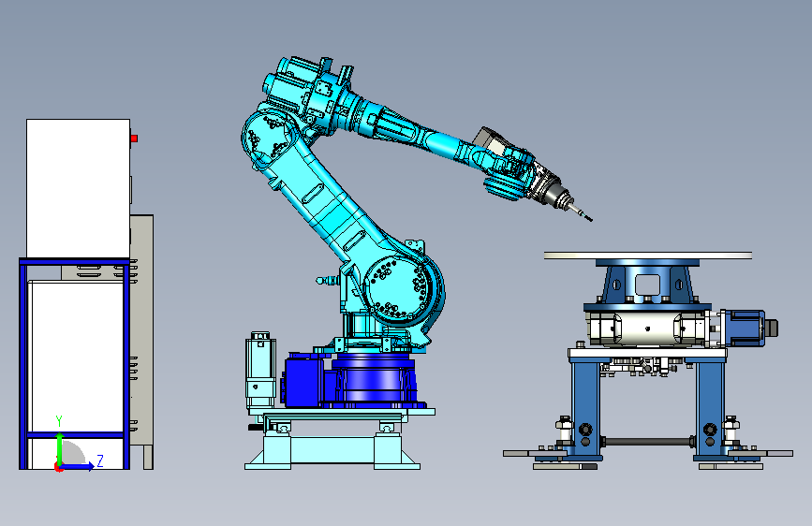
Task: Select the white upper control cabinet box
Action: pos(78,188)
